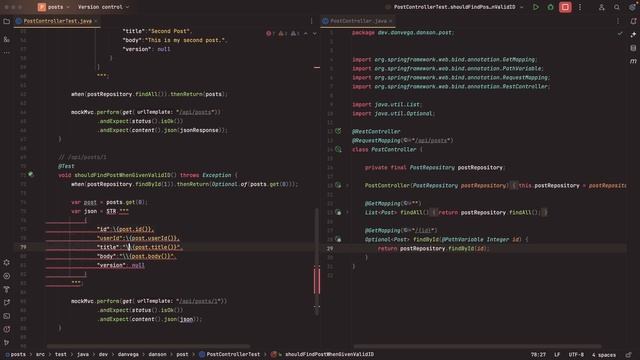Open the Structure tool window icon
The width and height of the screenshot is (640, 360).
[x=7, y=39]
